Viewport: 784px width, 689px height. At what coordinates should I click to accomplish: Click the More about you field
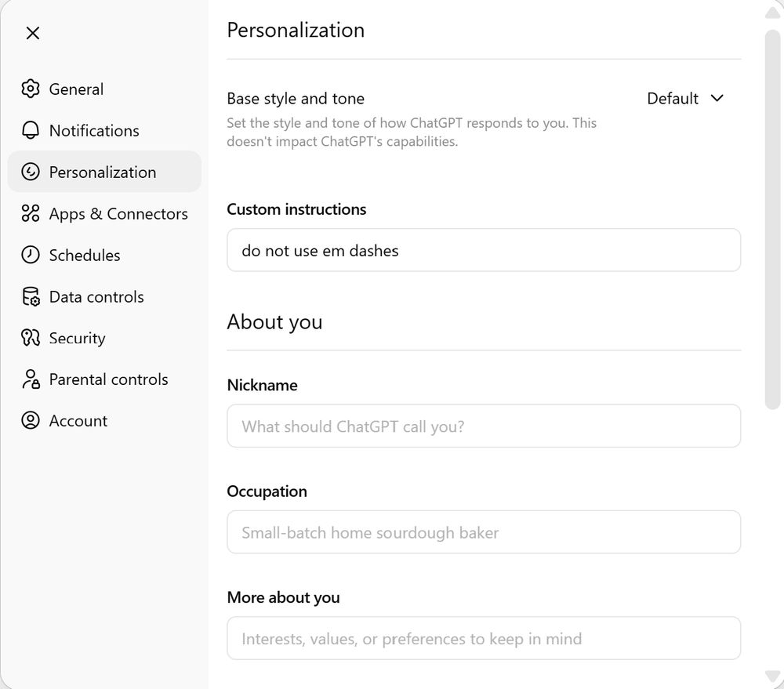(484, 639)
